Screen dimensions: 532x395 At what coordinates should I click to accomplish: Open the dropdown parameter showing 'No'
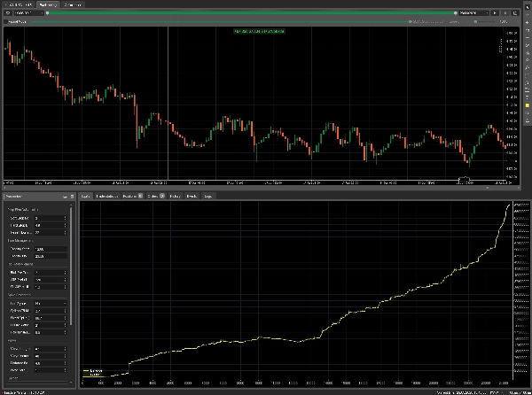click(x=51, y=304)
